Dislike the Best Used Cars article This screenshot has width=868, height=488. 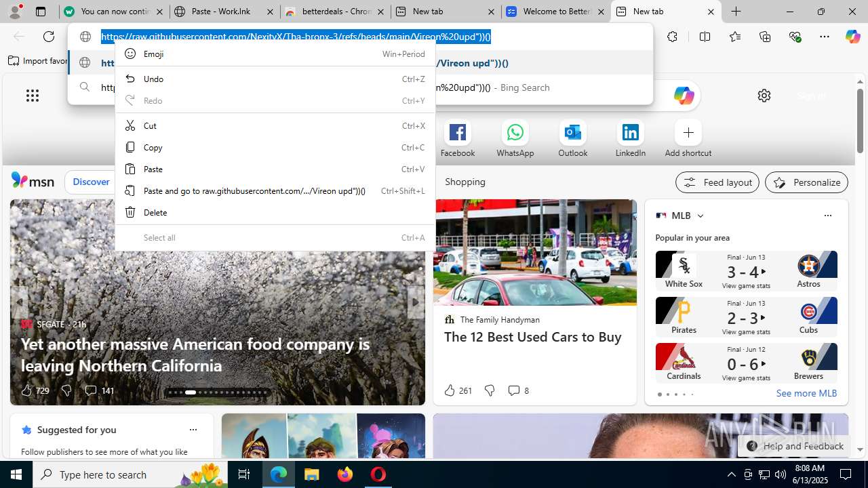[x=489, y=390]
